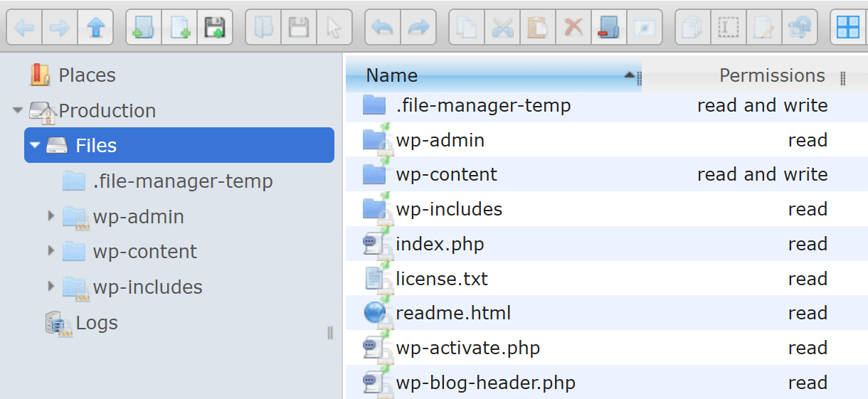This screenshot has height=399, width=868.
Task: Select .file-manager-temp row in file list
Action: click(607, 105)
